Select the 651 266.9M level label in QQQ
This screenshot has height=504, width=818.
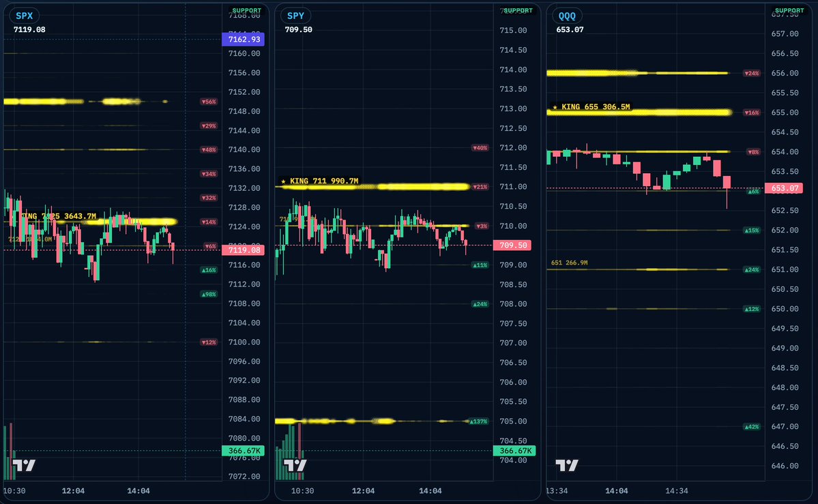coord(569,263)
